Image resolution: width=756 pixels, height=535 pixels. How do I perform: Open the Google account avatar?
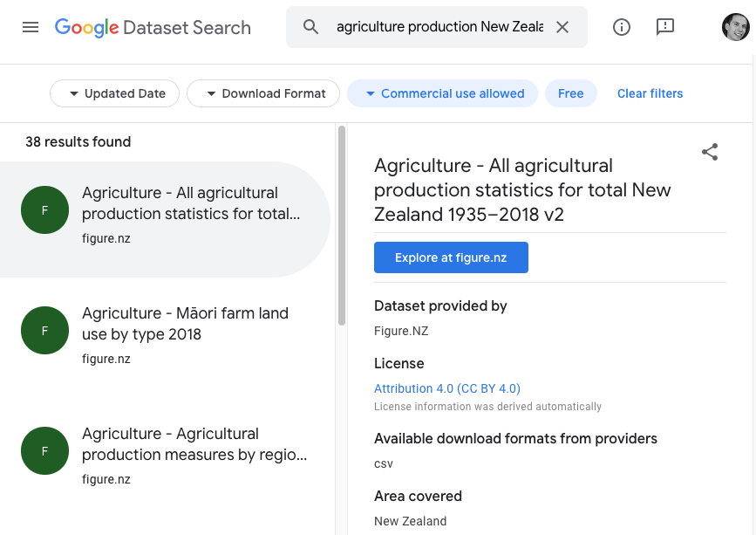click(735, 27)
